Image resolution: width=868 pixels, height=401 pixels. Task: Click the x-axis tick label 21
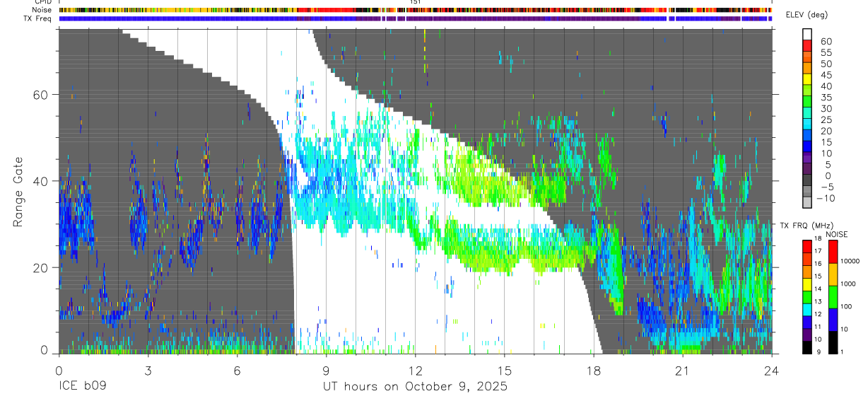coord(683,371)
